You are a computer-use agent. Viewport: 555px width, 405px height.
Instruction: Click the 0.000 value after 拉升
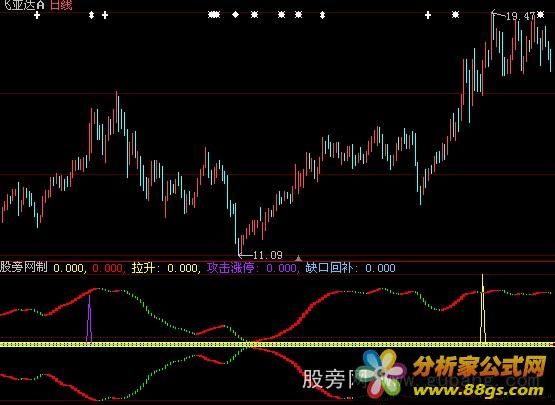[x=183, y=268]
